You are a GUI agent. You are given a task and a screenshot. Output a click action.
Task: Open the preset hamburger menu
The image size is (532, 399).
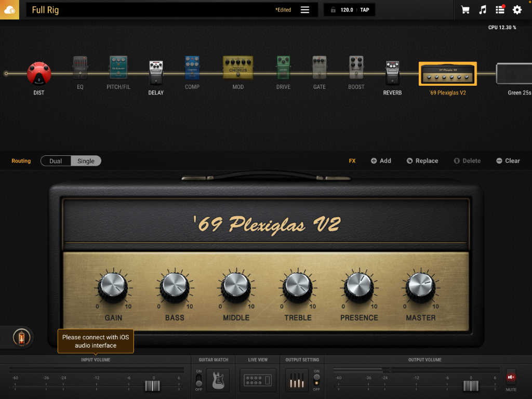304,10
